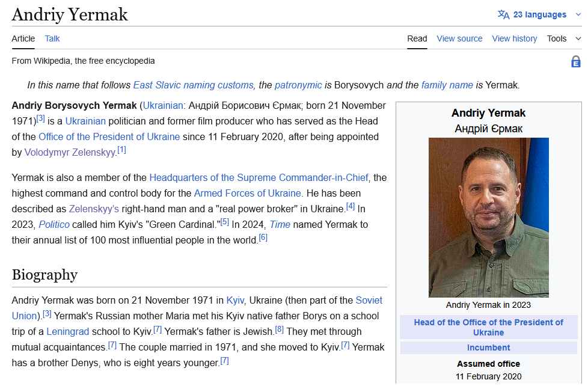
Task: Follow the East Slavic naming customs link
Action: (193, 85)
